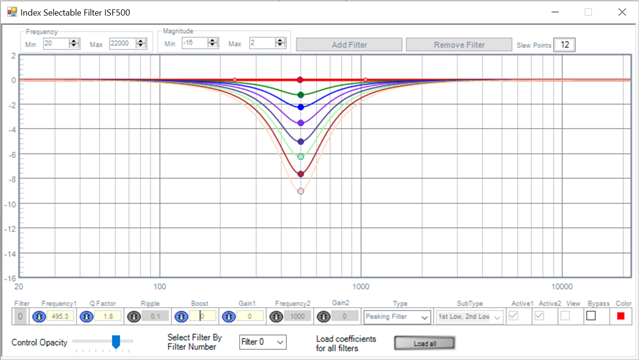Screen dimensions: 639x360
Task: Click the Add Filter button
Action: pyautogui.click(x=349, y=45)
